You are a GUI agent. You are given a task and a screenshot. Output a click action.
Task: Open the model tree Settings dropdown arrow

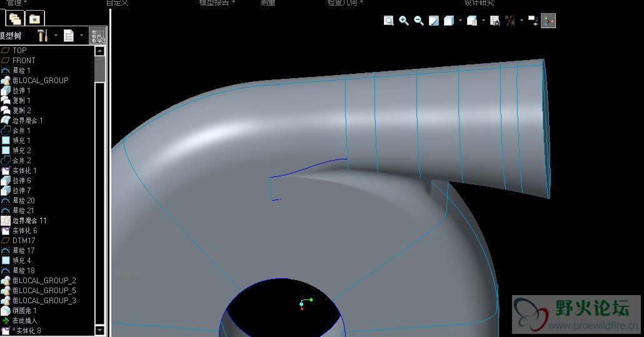(56, 36)
